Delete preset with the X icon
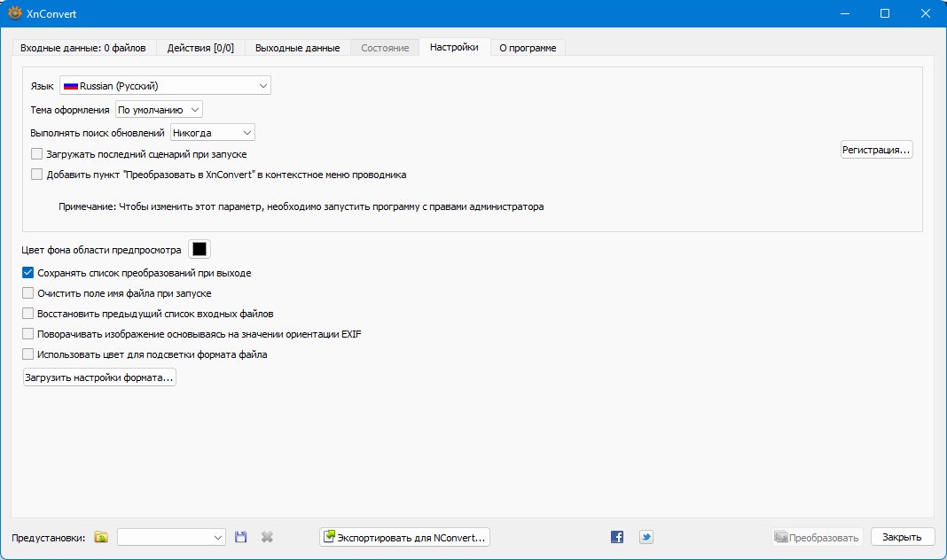Screen dimensions: 947x560 pos(267,537)
